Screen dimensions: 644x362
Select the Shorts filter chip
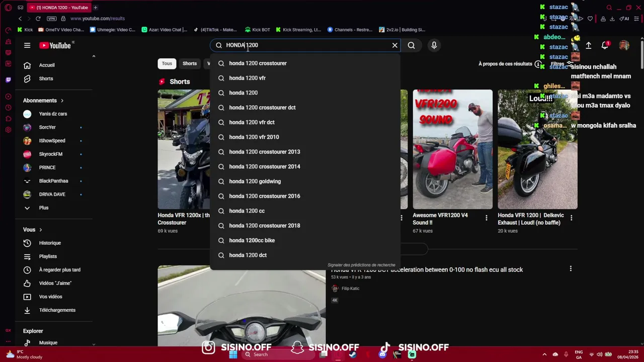[x=190, y=63]
